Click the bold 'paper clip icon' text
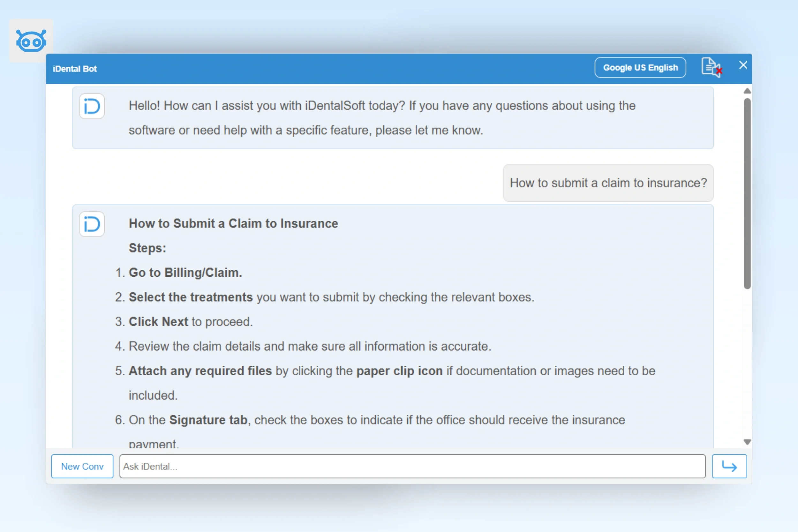Screen dimensions: 798x532 [x=399, y=371]
